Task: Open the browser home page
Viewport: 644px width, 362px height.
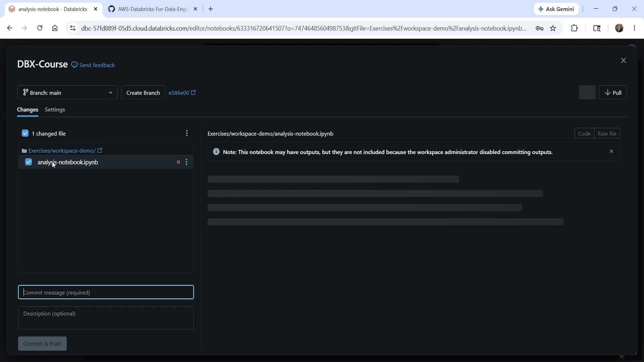Action: 55,28
